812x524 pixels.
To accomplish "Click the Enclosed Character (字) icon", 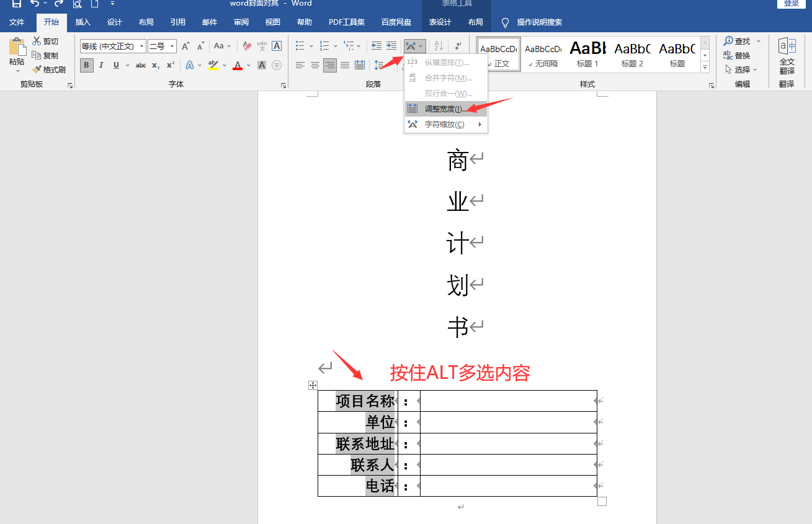I will [x=277, y=65].
